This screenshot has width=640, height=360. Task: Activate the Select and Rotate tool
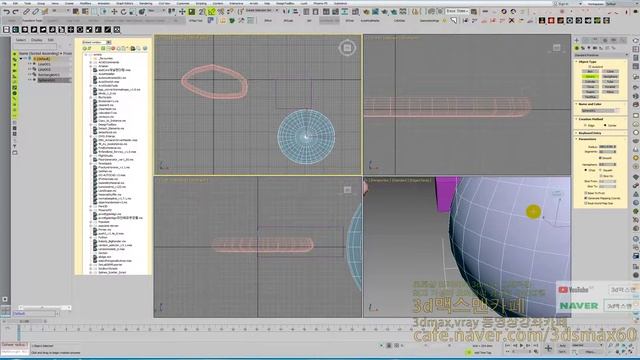pyautogui.click(x=123, y=12)
